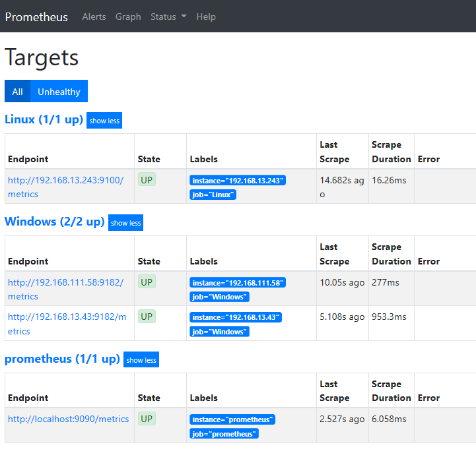Select the 10.05s ago last scrape value

342,282
